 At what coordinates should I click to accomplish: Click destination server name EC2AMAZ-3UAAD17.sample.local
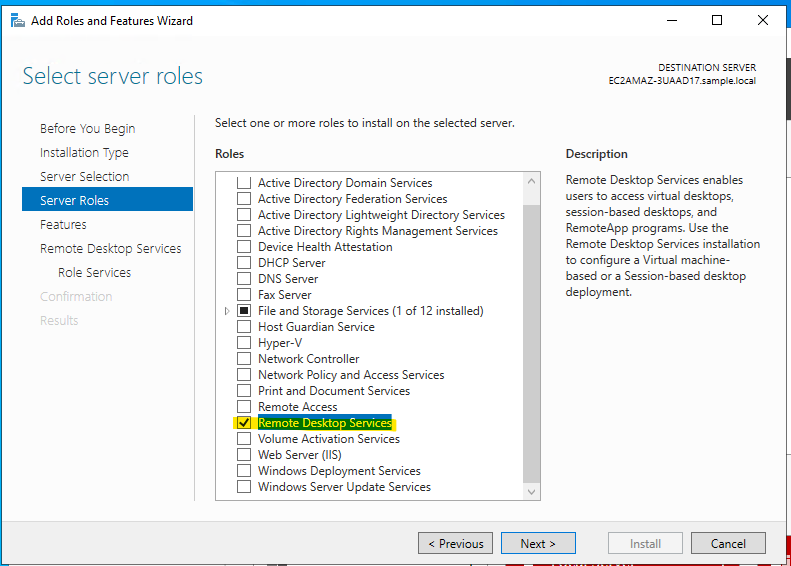pos(682,81)
